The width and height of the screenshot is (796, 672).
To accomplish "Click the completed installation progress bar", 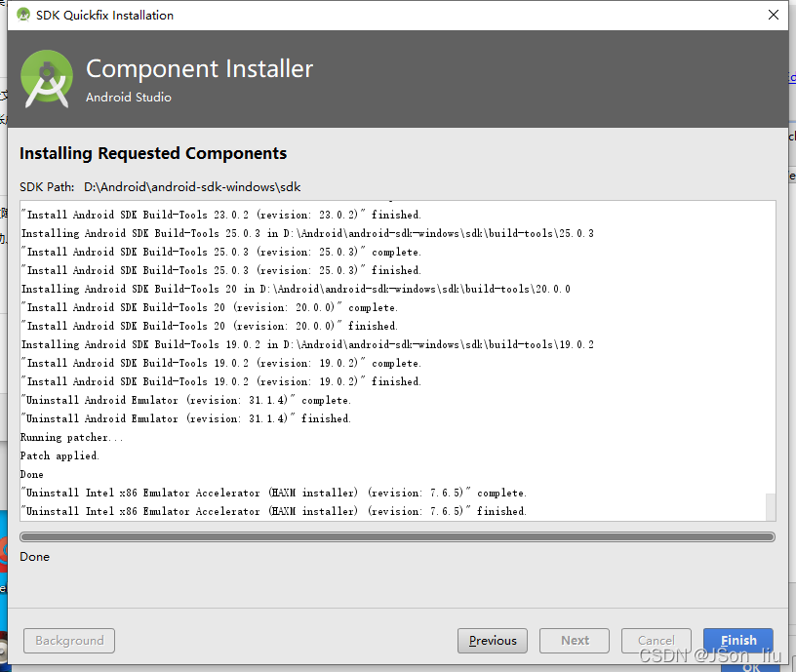I will coord(397,537).
